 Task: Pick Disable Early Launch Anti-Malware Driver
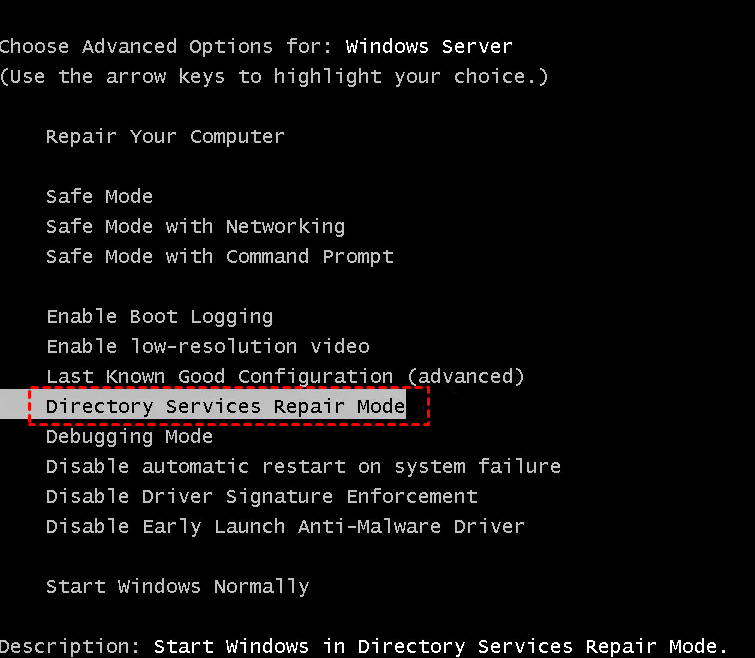[285, 527]
